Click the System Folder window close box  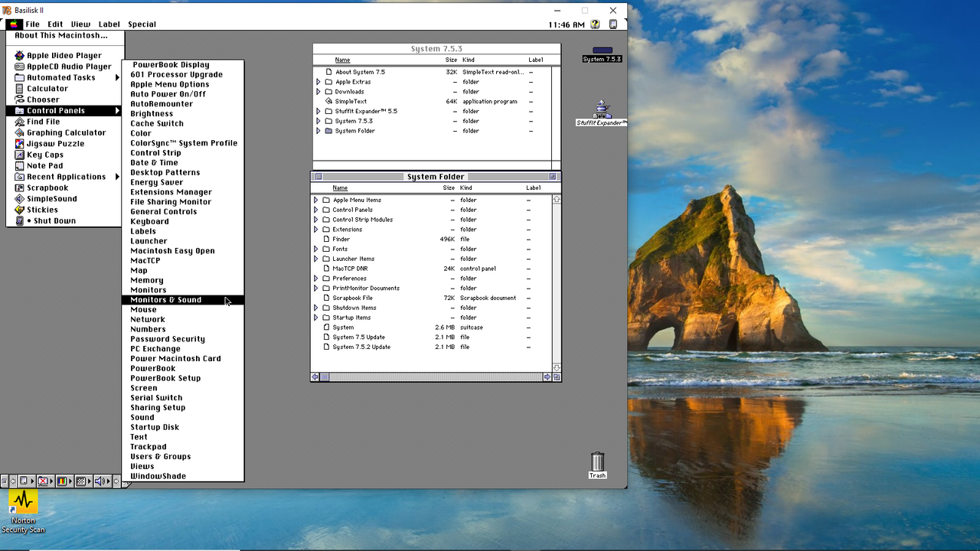(x=319, y=177)
